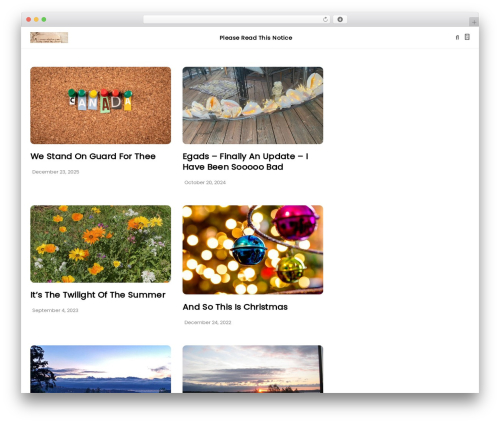500x423 pixels.
Task: Click the date December 23, 2025
Action: point(56,172)
